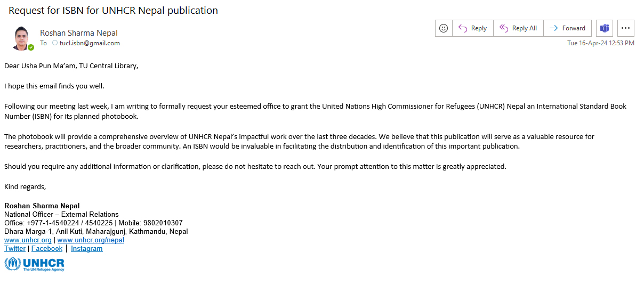Click the UNHCR logo image
Image resolution: width=644 pixels, height=285 pixels.
click(35, 264)
